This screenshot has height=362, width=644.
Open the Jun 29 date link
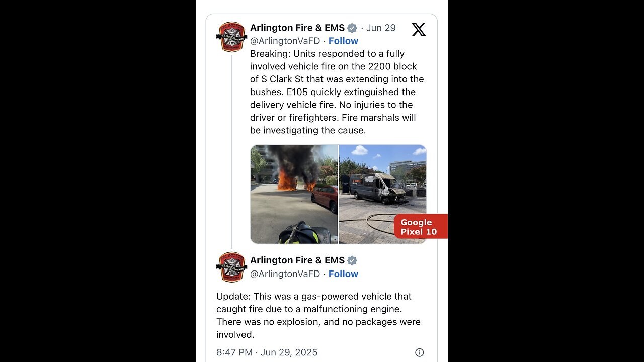(381, 28)
